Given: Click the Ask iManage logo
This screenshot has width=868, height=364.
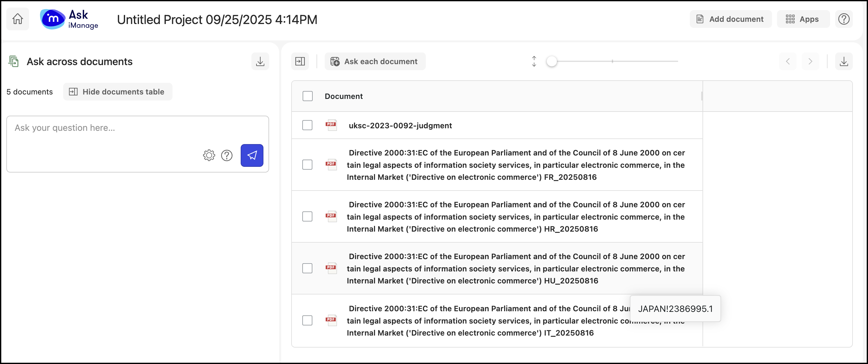Looking at the screenshot, I should (69, 19).
